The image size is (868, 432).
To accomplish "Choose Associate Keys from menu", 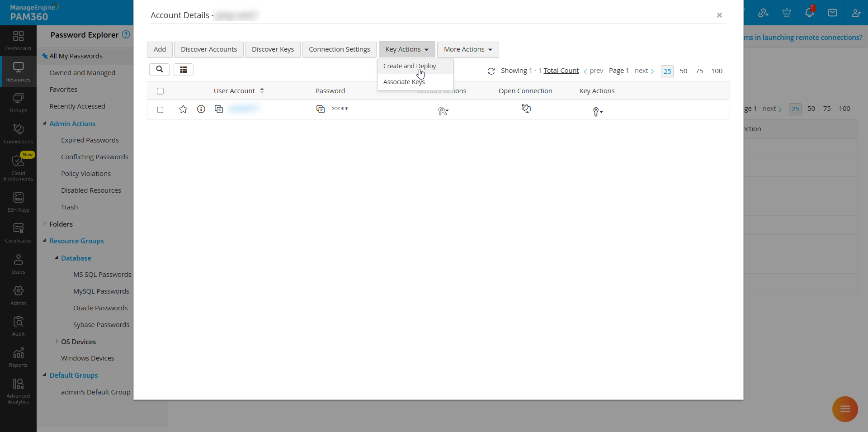I will pyautogui.click(x=404, y=82).
